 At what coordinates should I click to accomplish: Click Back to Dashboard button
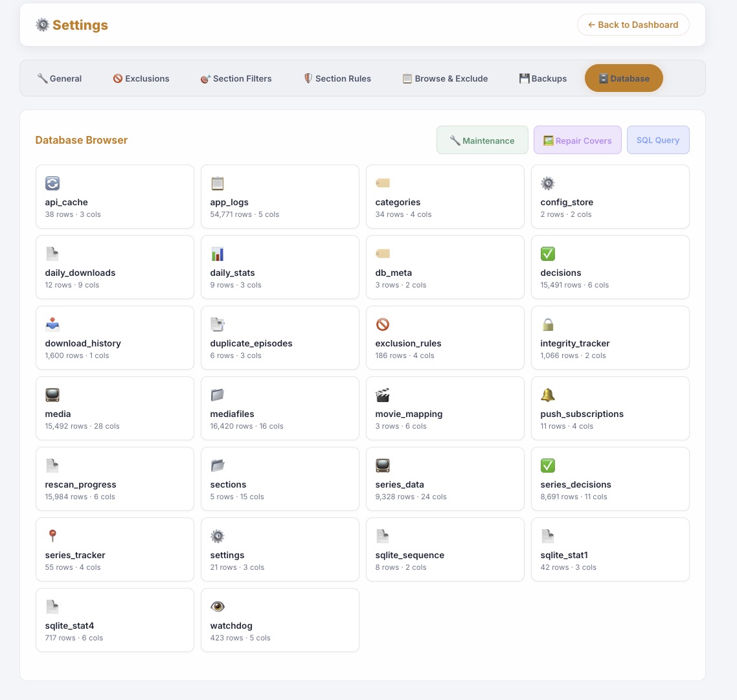click(633, 25)
